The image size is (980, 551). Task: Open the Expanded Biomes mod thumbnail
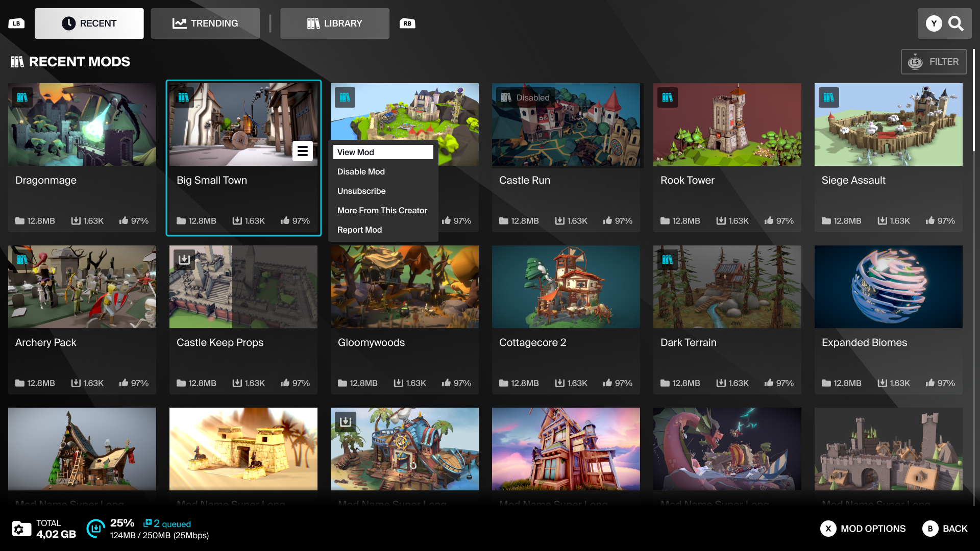[888, 287]
